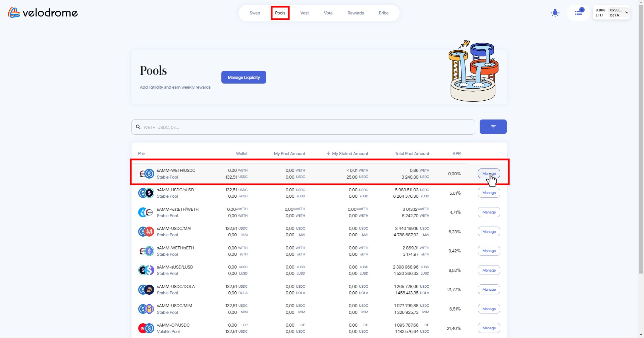This screenshot has width=644, height=338.
Task: Manage the sAMM-wstETH/WETH pool
Action: pos(489,212)
